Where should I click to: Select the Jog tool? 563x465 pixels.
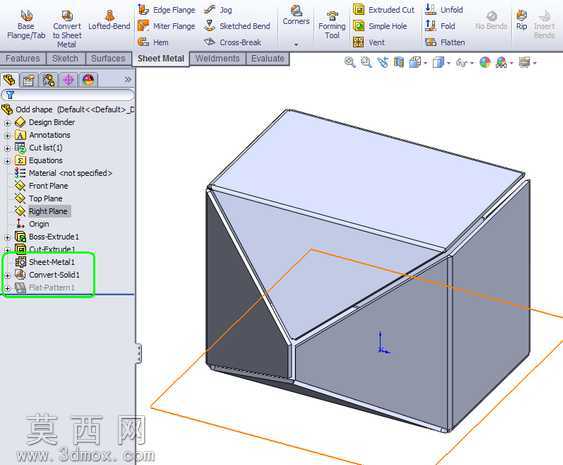pyautogui.click(x=218, y=10)
